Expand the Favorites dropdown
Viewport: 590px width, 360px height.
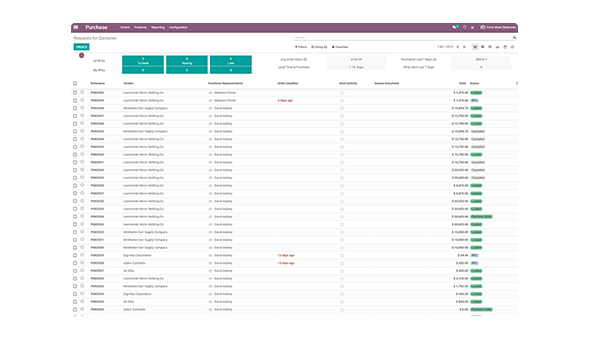tap(340, 47)
